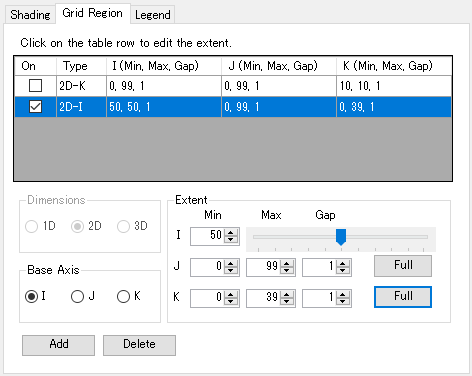Click the J cell in 2D-I row
The image size is (472, 376).
click(x=279, y=107)
